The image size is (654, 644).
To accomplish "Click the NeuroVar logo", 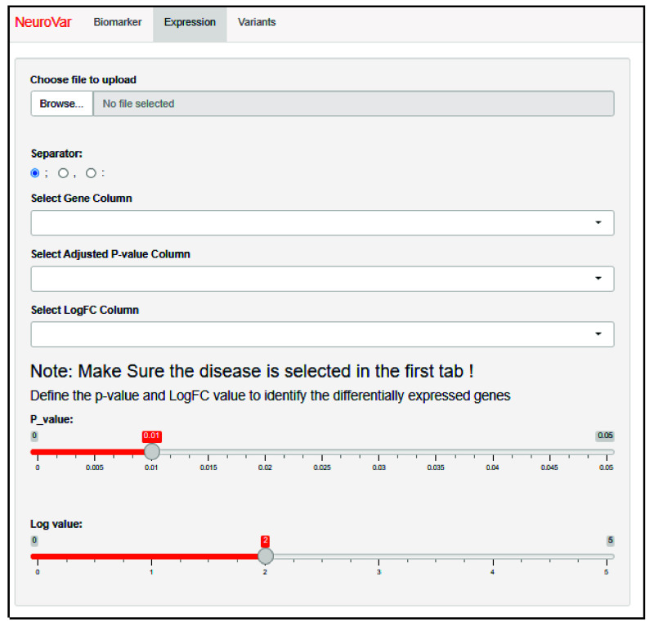I will coord(43,22).
